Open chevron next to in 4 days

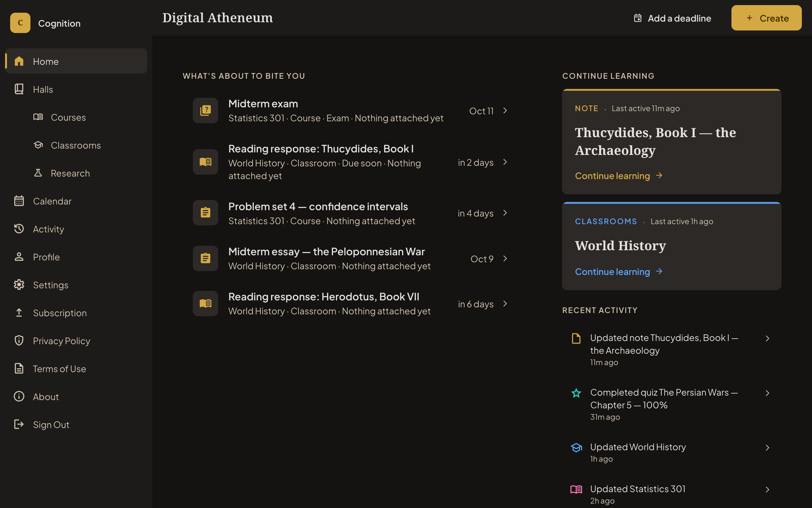[x=505, y=213]
